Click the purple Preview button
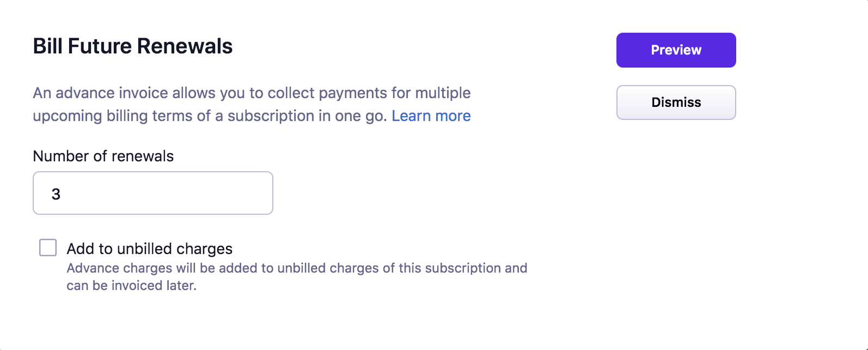 point(676,50)
